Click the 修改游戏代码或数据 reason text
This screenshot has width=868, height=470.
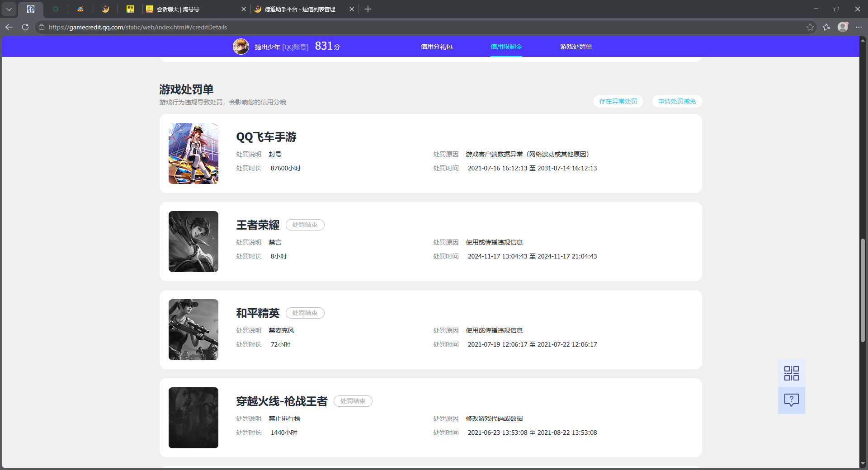[494, 418]
